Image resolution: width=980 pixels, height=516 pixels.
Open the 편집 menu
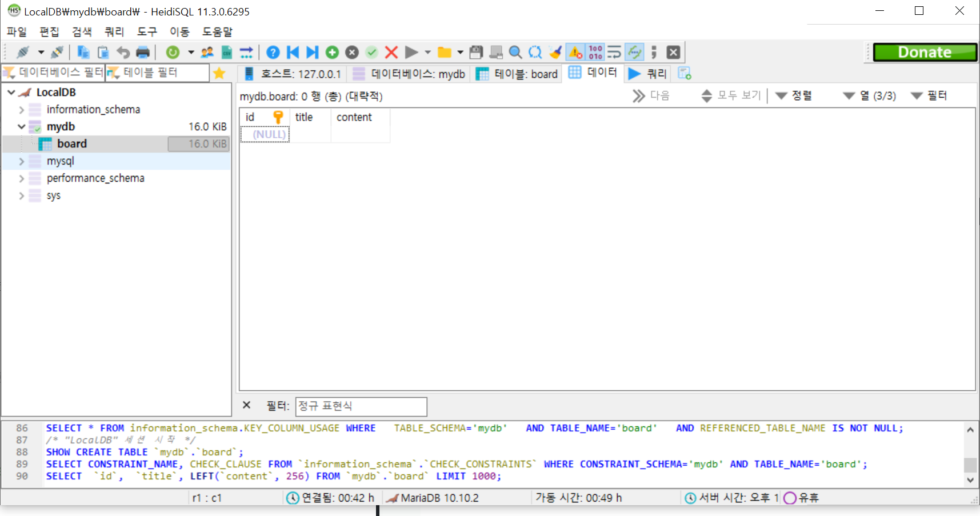tap(49, 31)
